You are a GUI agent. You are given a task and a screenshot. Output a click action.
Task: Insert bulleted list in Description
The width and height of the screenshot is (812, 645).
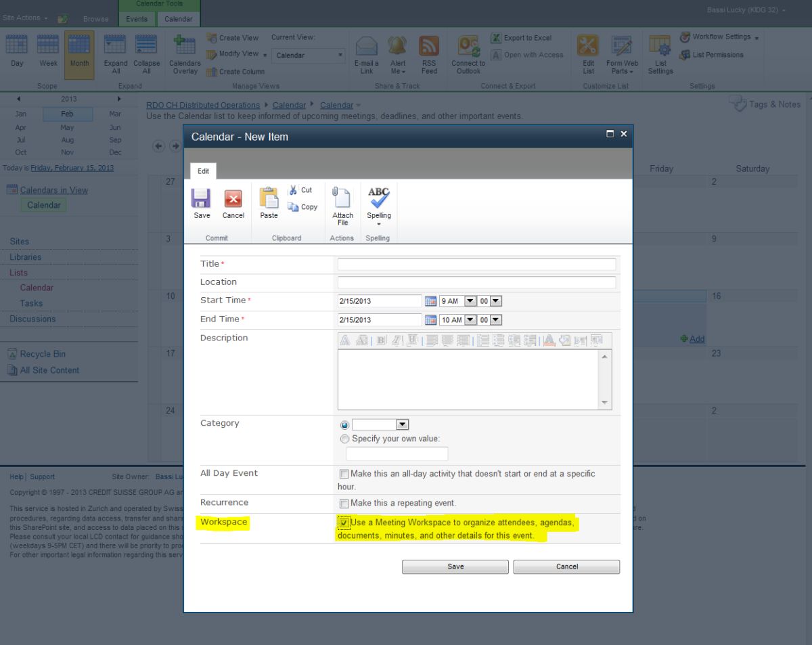[499, 340]
